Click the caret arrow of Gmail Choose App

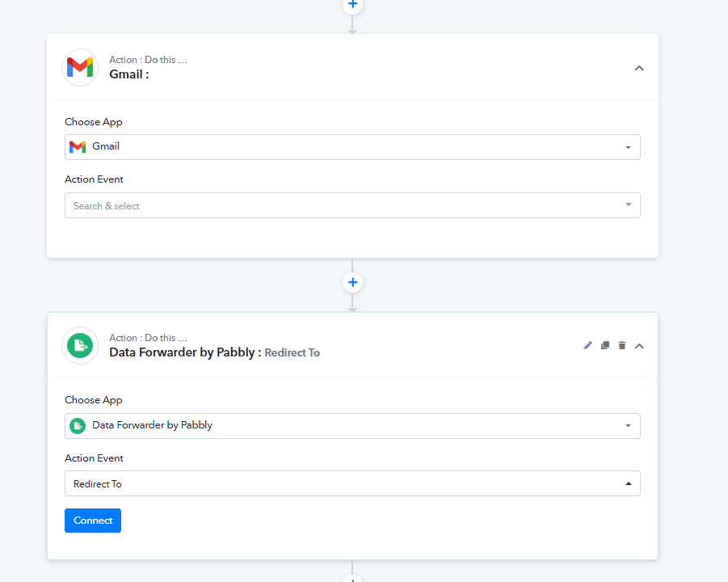(x=628, y=147)
